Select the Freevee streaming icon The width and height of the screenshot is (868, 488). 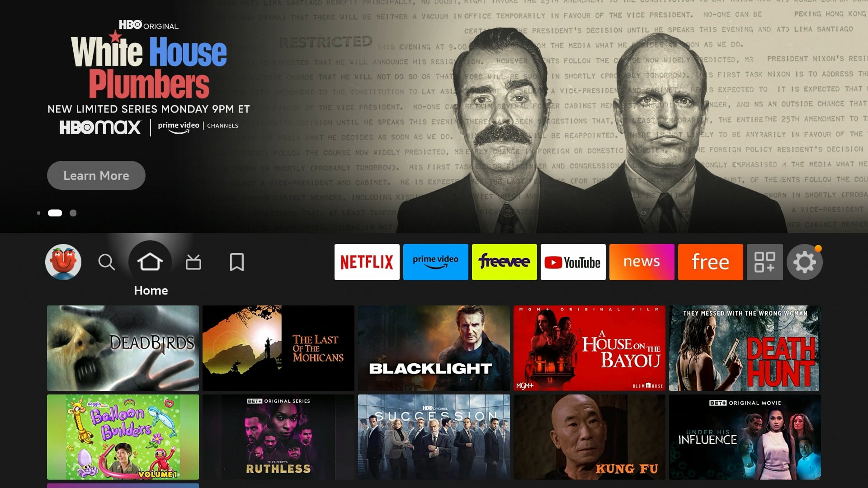505,262
